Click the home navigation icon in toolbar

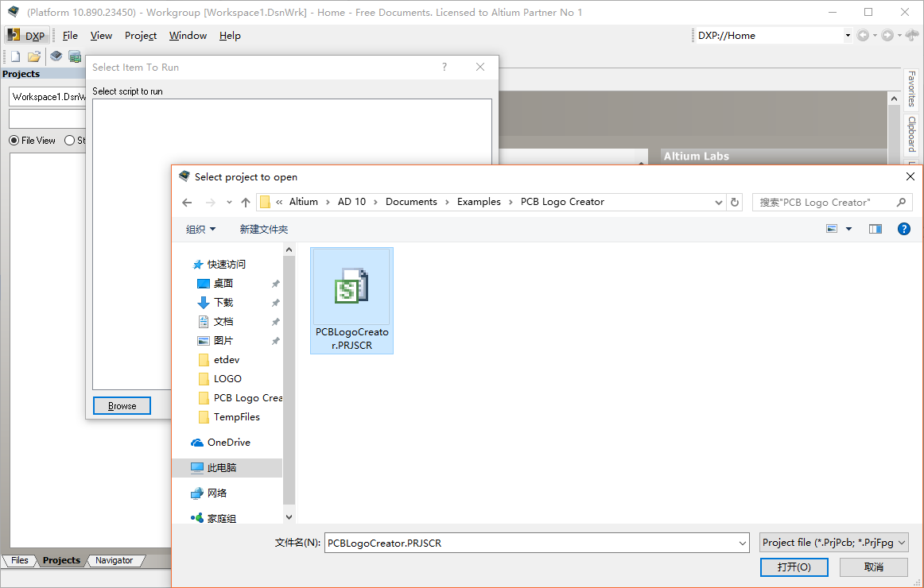pyautogui.click(x=911, y=35)
